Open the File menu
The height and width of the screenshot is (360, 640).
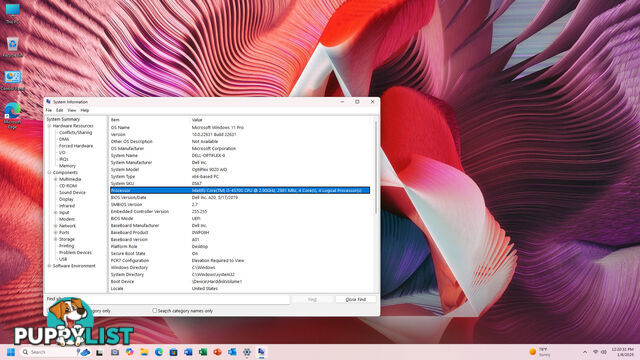[x=49, y=110]
